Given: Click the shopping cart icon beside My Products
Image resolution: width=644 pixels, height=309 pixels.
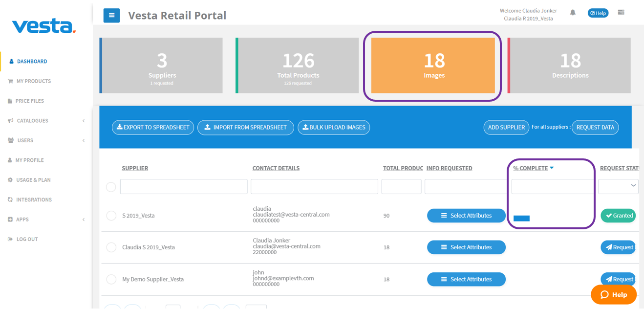Looking at the screenshot, I should pos(10,81).
